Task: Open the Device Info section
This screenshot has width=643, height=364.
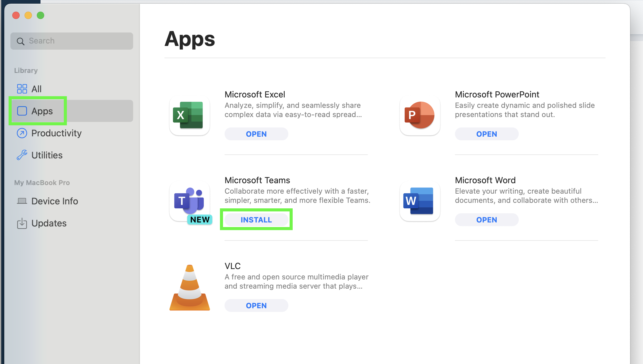Action: coord(54,201)
